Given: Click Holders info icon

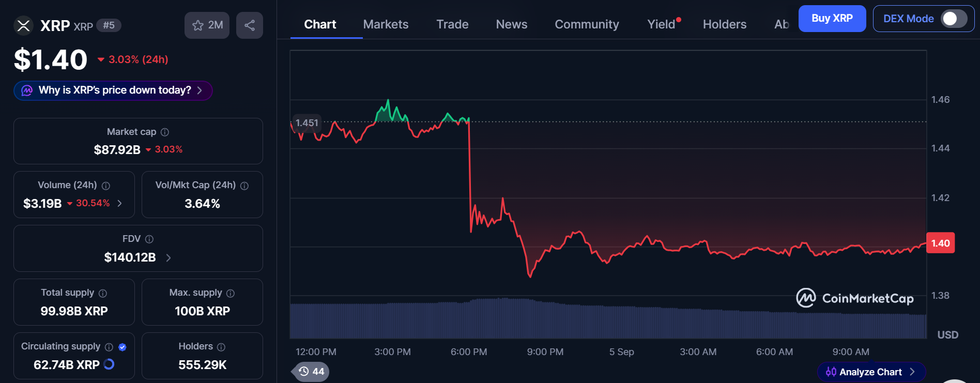Looking at the screenshot, I should coord(221,347).
